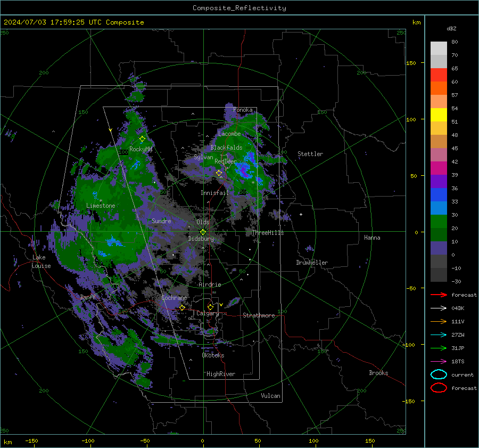Click the ThreeHills city label
This screenshot has height=448, width=479.
[x=268, y=233]
